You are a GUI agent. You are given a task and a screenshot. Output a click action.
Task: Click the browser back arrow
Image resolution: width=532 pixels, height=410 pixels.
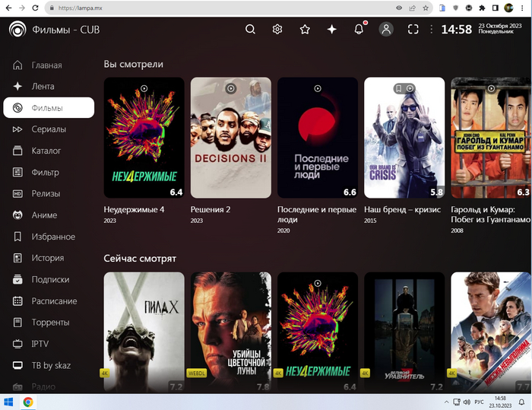(x=9, y=8)
